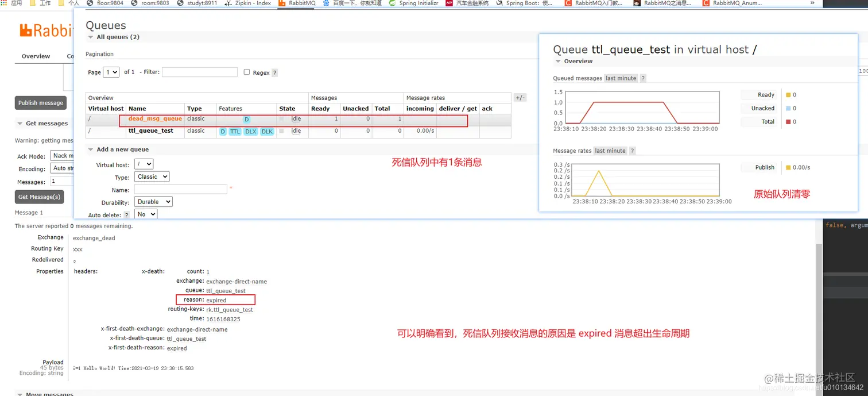Open the Auto delete No dropdown
Viewport: 868px width, 396px height.
point(146,214)
